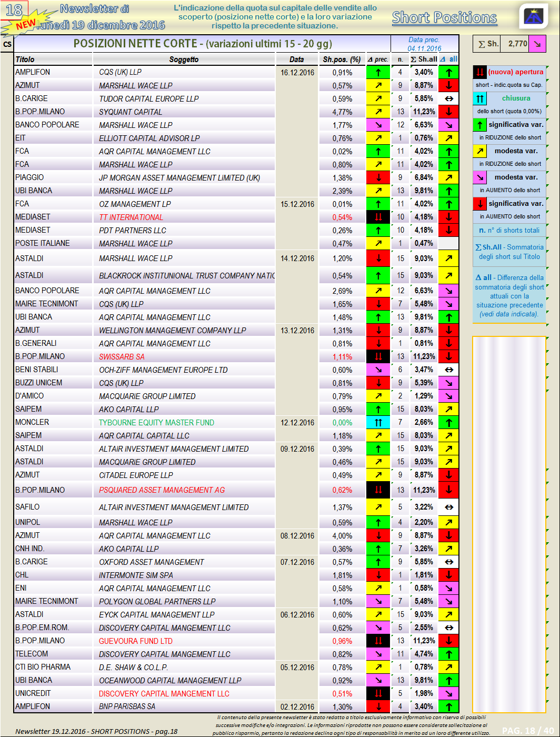
Task: Click 'BNP PARISBAS SA' in last AMPLIFON row
Action: (127, 707)
